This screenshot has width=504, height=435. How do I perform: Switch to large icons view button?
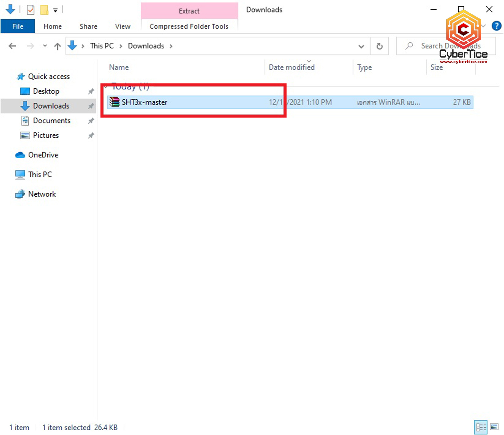coord(494,427)
